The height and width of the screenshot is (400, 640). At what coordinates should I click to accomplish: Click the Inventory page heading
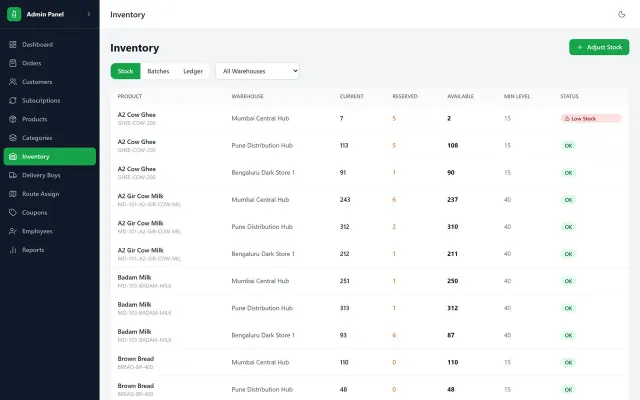point(135,48)
